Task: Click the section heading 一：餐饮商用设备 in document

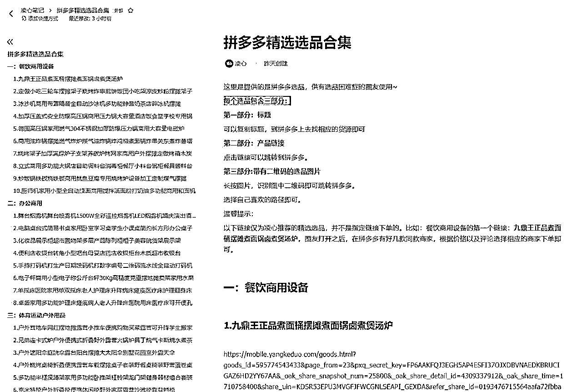Action: tap(266, 287)
